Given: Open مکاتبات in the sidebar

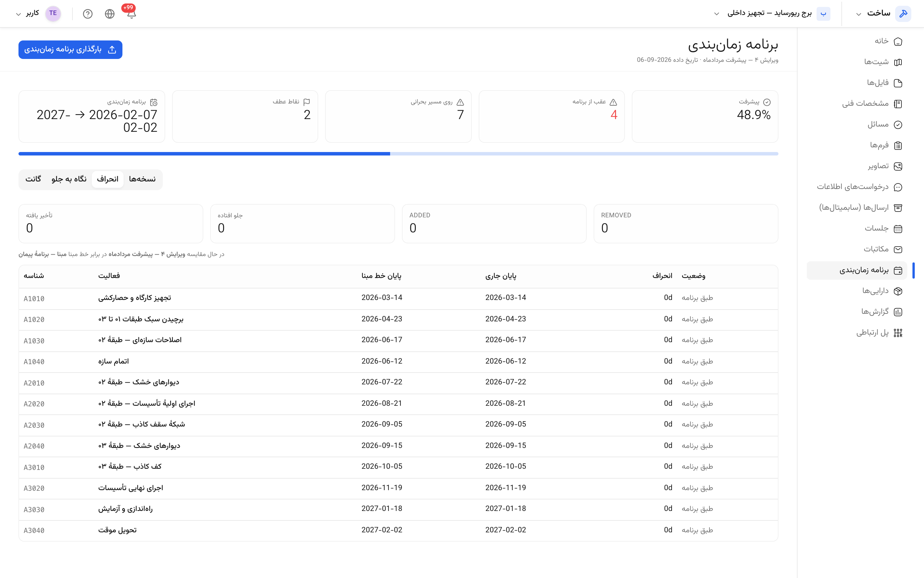Looking at the screenshot, I should [856, 250].
